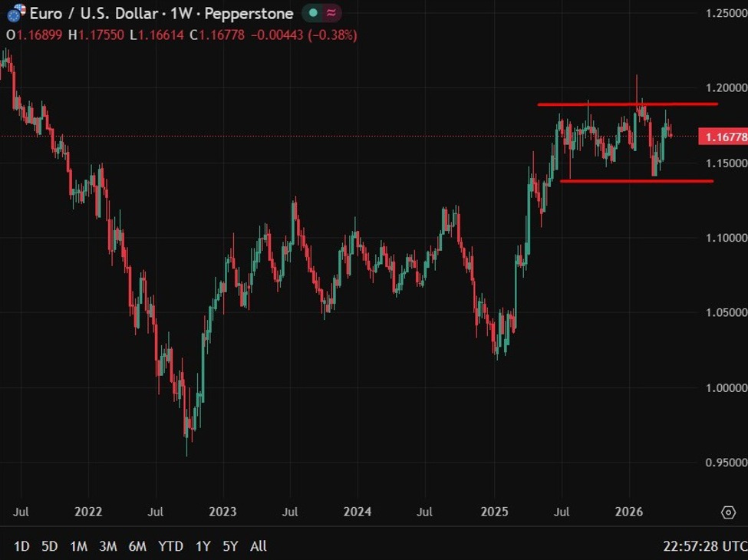This screenshot has height=560, width=748.
Task: Open timezone menu at 22:57:28 UTC
Action: (x=702, y=546)
